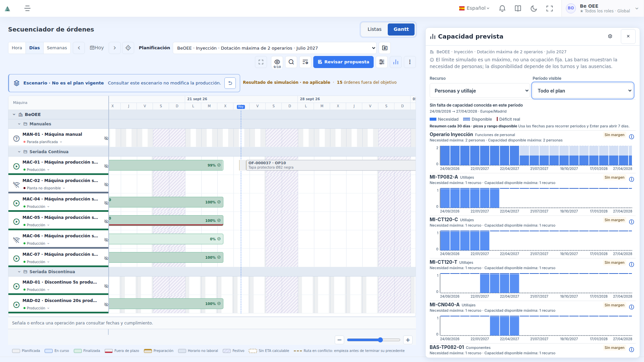
Task: Toggle visibility of MAN-01 row
Action: click(x=106, y=138)
